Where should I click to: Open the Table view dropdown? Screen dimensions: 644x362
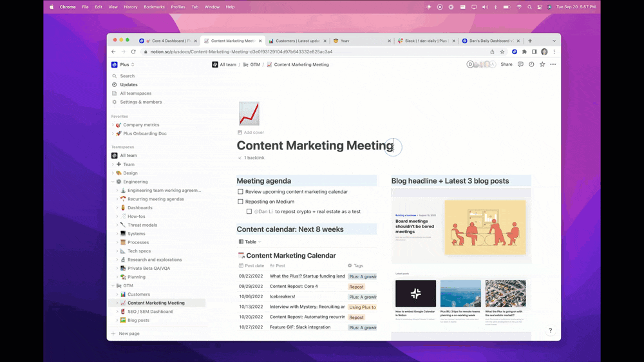point(250,242)
